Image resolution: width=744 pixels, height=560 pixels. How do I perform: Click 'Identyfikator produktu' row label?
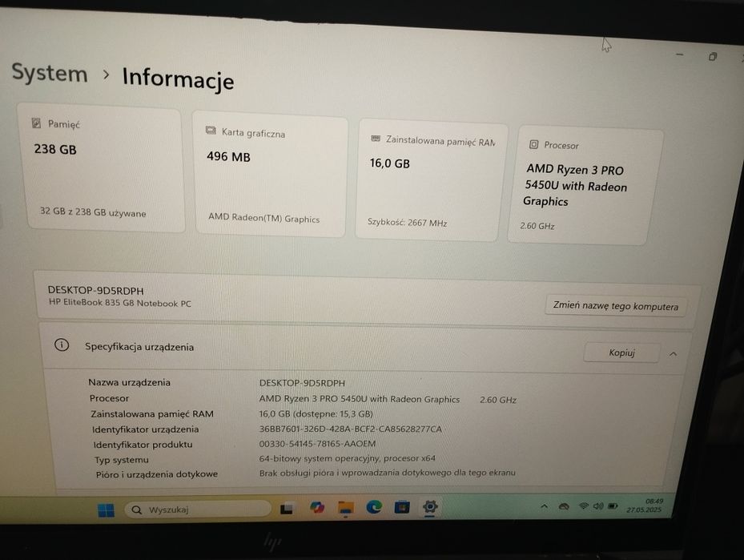[x=143, y=445]
